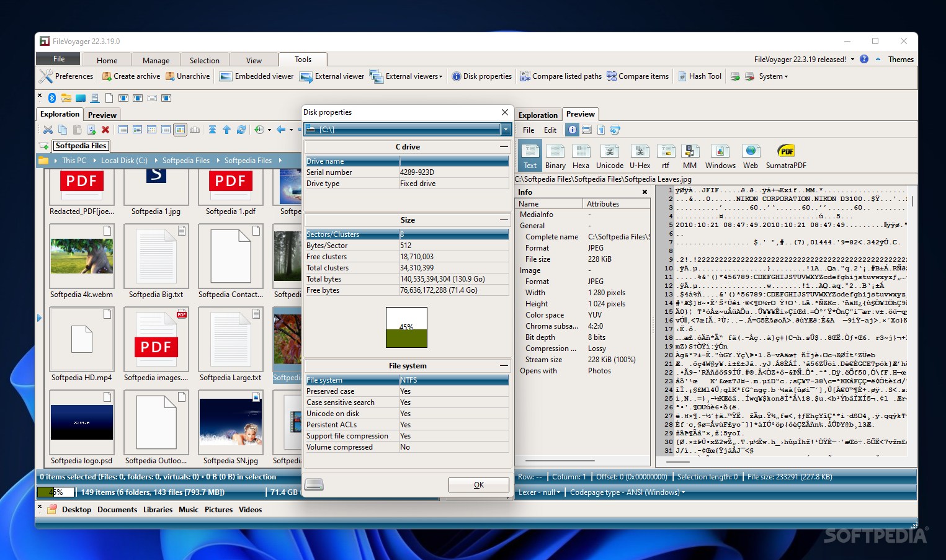946x560 pixels.
Task: Toggle the Info panel button in preview toolbar
Action: click(573, 130)
